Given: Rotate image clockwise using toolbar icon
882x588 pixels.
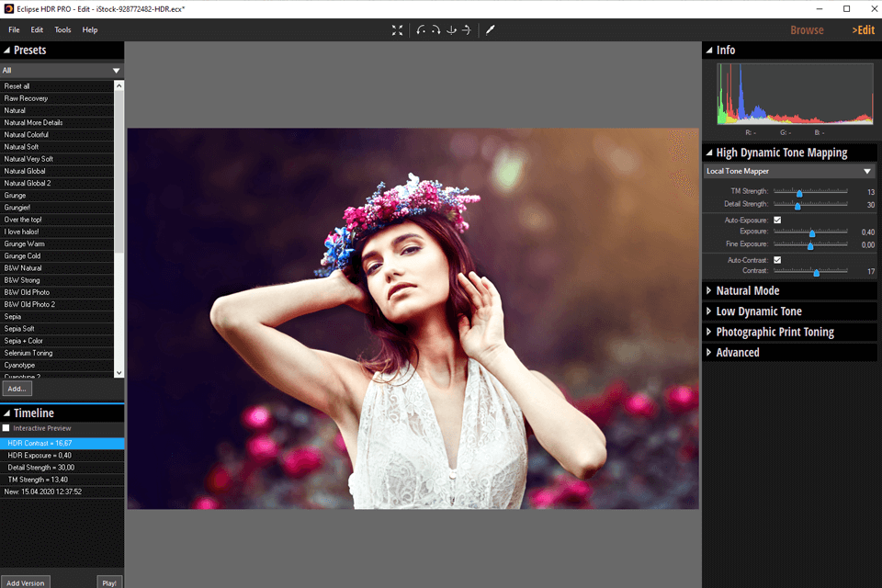Looking at the screenshot, I should coord(435,30).
